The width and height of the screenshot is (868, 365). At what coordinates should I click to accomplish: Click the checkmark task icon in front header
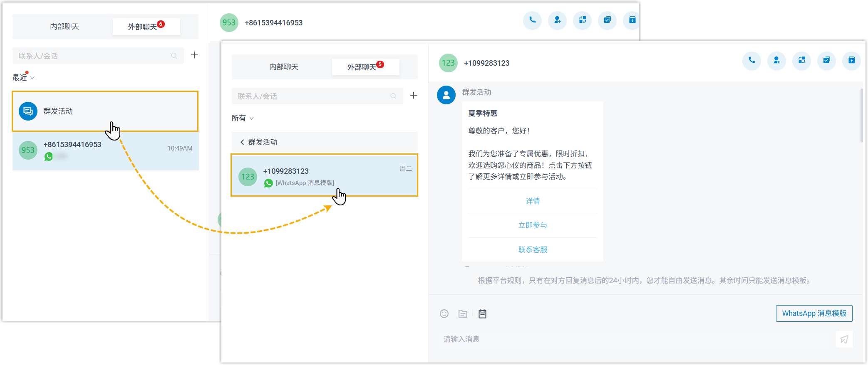click(826, 61)
